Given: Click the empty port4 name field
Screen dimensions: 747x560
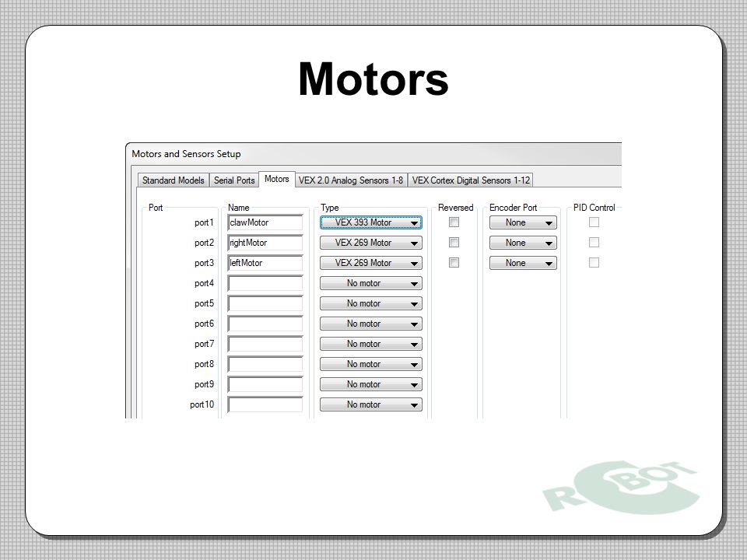Looking at the screenshot, I should [x=265, y=283].
